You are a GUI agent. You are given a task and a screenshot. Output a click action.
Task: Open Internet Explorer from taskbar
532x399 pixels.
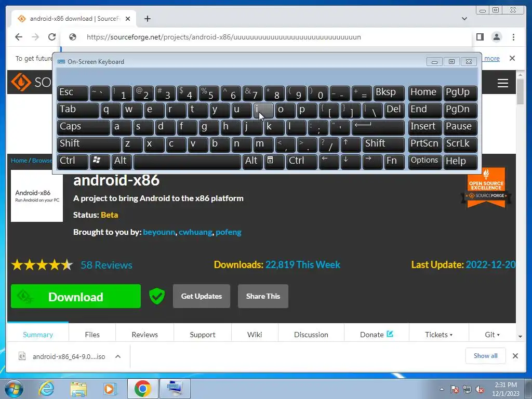pyautogui.click(x=46, y=389)
